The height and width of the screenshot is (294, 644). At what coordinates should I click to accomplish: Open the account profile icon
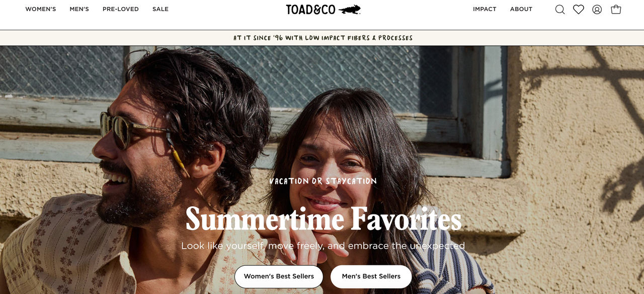click(x=597, y=9)
